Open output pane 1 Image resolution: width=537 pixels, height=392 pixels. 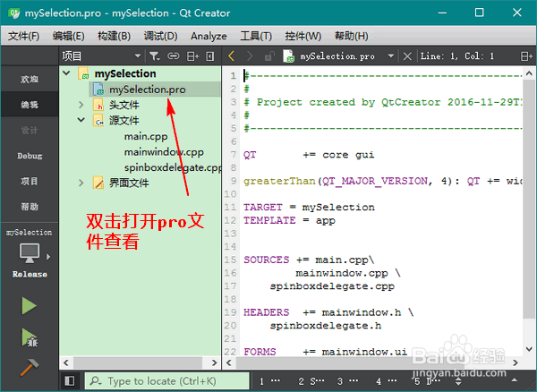pyautogui.click(x=270, y=381)
